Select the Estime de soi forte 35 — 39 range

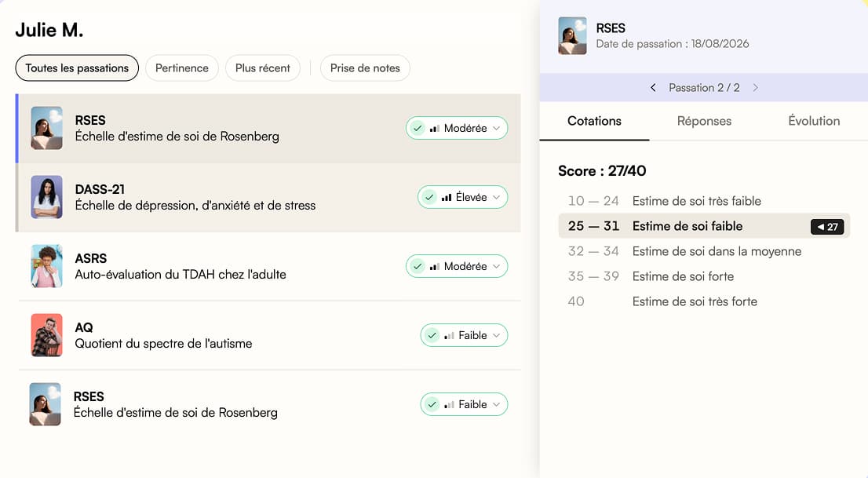[704, 276]
